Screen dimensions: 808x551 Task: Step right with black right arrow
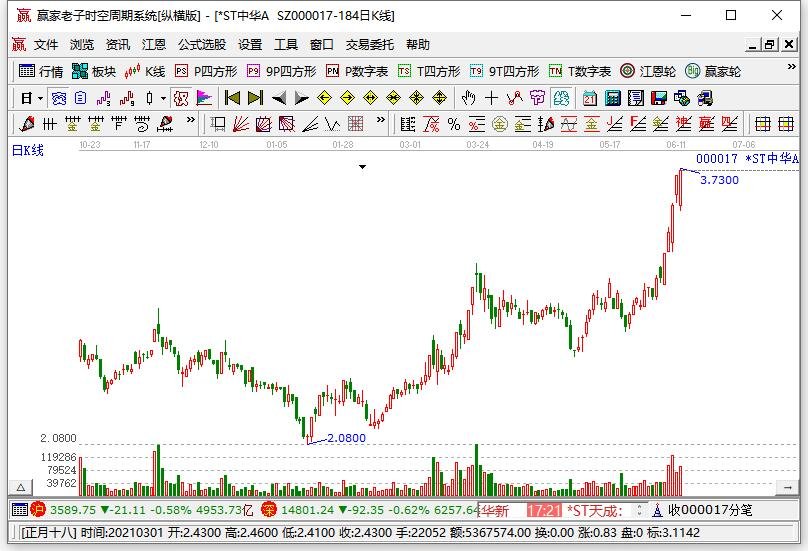click(x=301, y=98)
